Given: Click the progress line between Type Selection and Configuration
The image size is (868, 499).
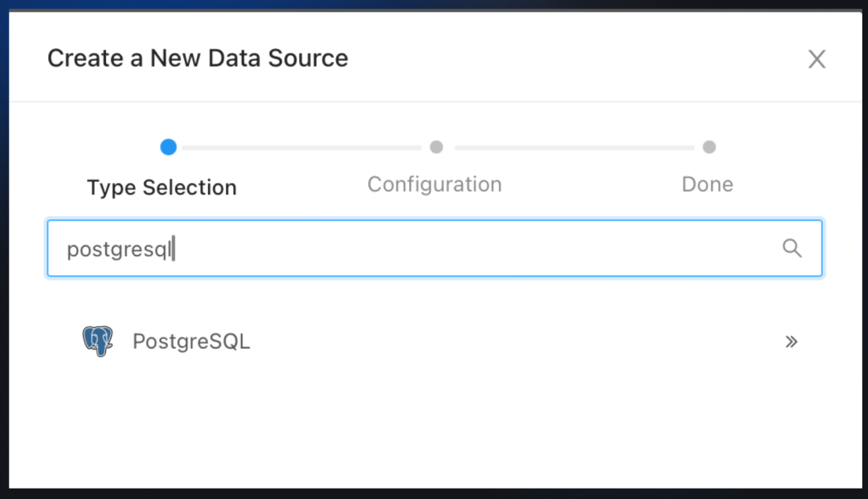Looking at the screenshot, I should pyautogui.click(x=301, y=148).
